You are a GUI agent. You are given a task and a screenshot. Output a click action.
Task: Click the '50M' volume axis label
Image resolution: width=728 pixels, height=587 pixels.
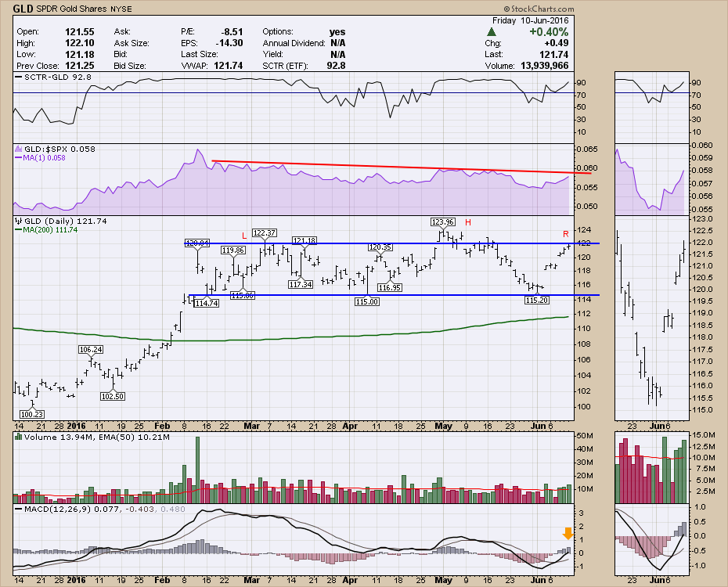(585, 436)
